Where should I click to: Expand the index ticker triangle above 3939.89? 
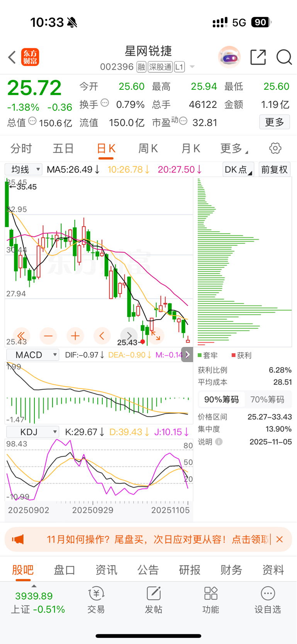coord(34,586)
